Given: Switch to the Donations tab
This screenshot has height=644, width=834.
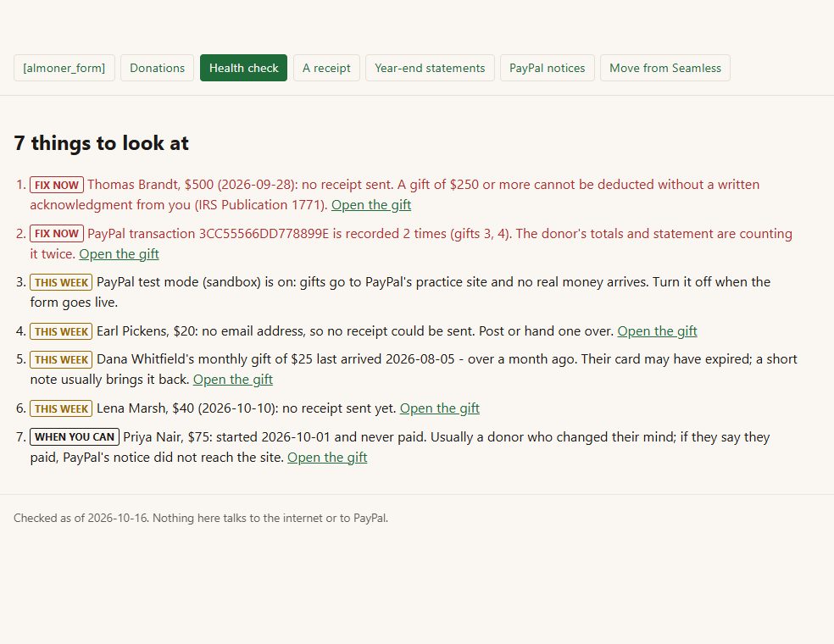Looking at the screenshot, I should tap(157, 68).
